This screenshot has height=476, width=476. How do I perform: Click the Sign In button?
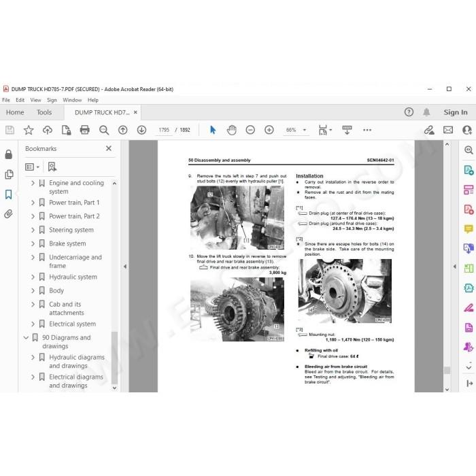[456, 112]
